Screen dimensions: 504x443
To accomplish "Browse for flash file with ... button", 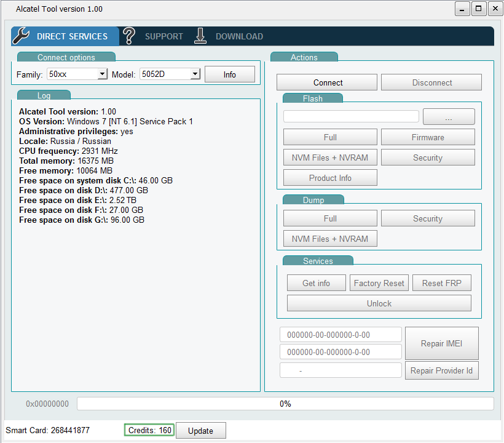I will click(449, 117).
